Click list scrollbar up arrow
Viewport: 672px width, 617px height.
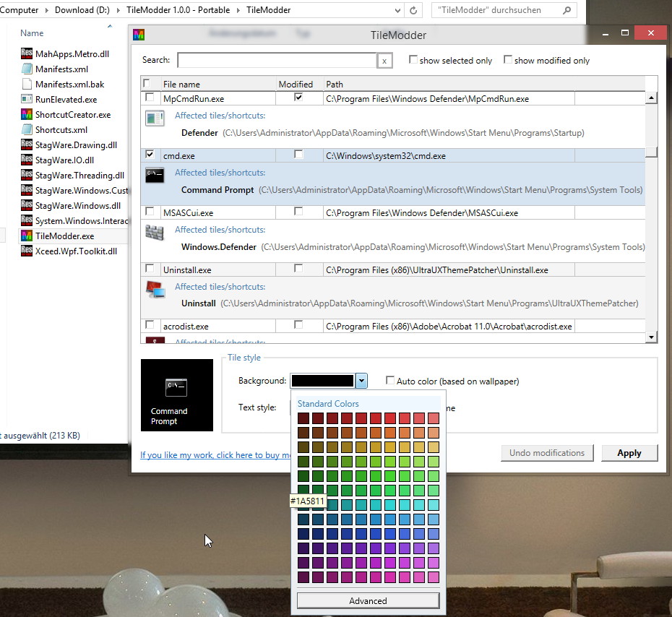click(x=652, y=98)
